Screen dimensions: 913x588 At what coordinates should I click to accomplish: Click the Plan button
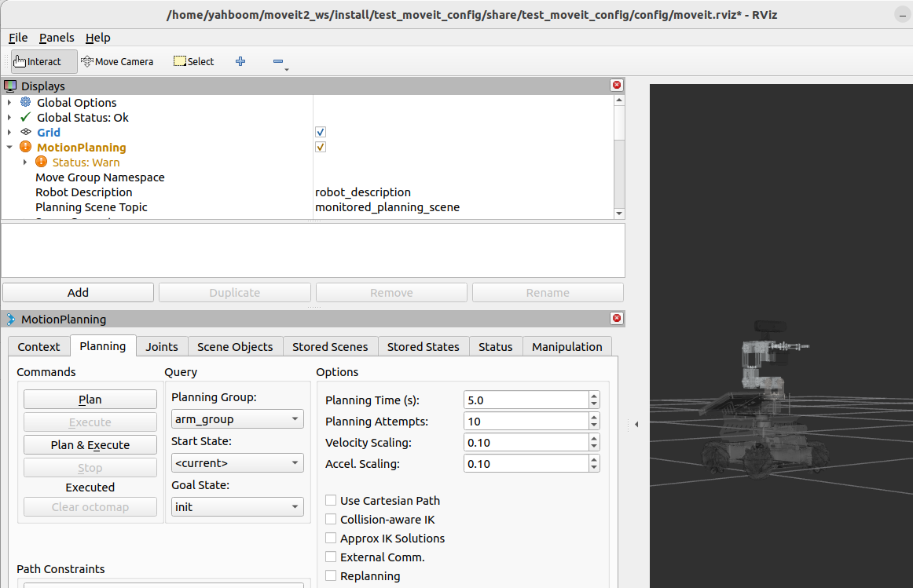90,400
